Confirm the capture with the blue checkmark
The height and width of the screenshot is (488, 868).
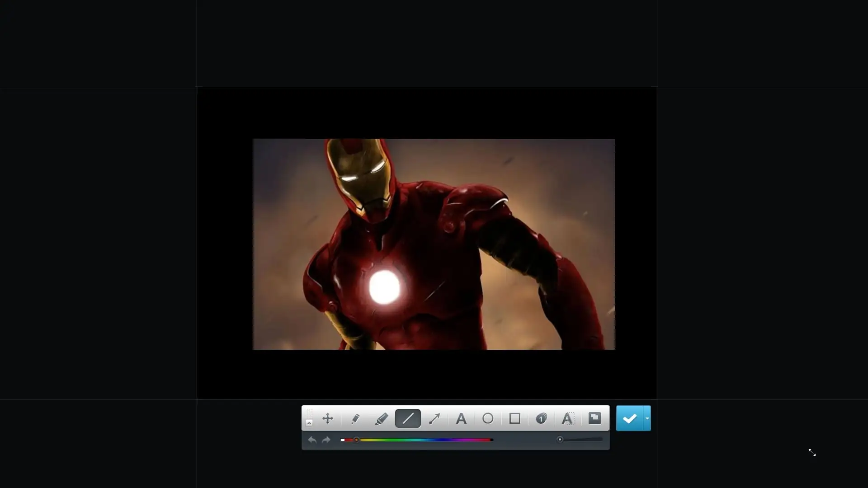click(x=630, y=418)
